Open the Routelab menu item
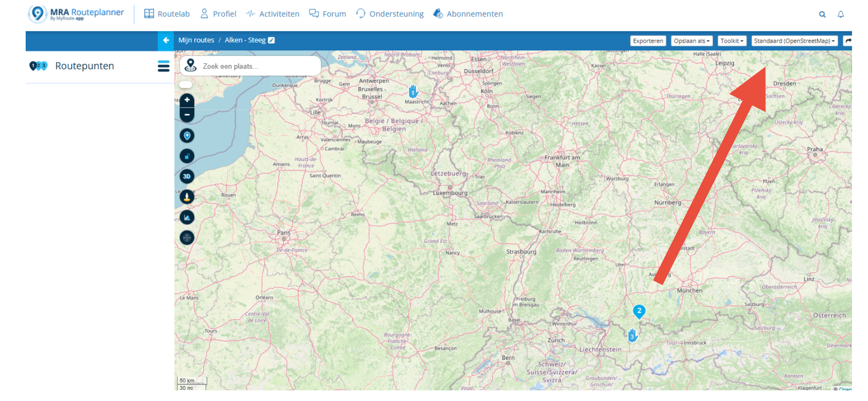868x401 pixels. (167, 14)
